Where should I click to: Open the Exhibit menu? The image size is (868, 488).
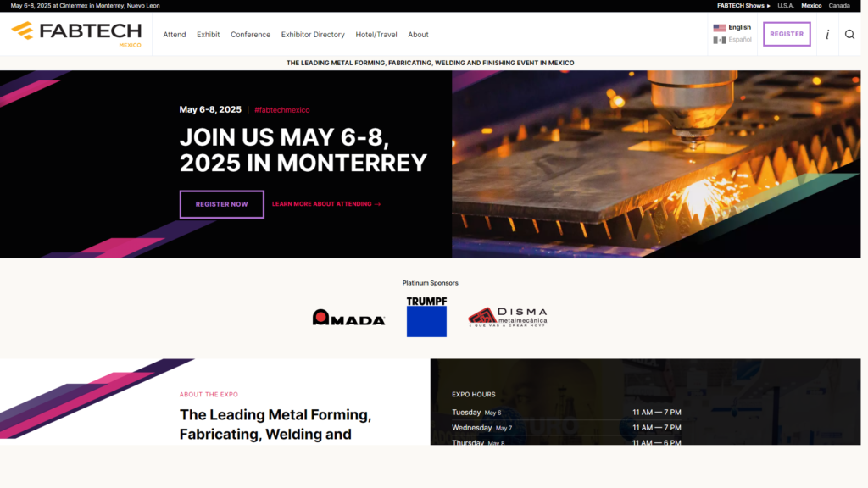(x=209, y=34)
